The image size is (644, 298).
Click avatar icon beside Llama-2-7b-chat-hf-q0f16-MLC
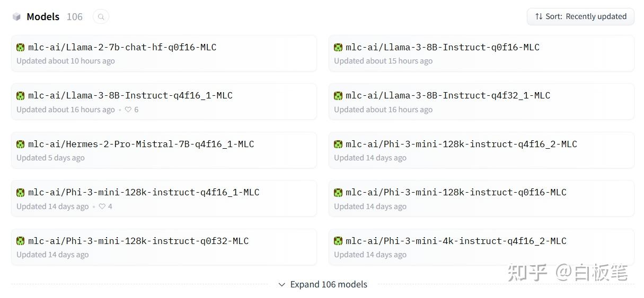pos(21,47)
